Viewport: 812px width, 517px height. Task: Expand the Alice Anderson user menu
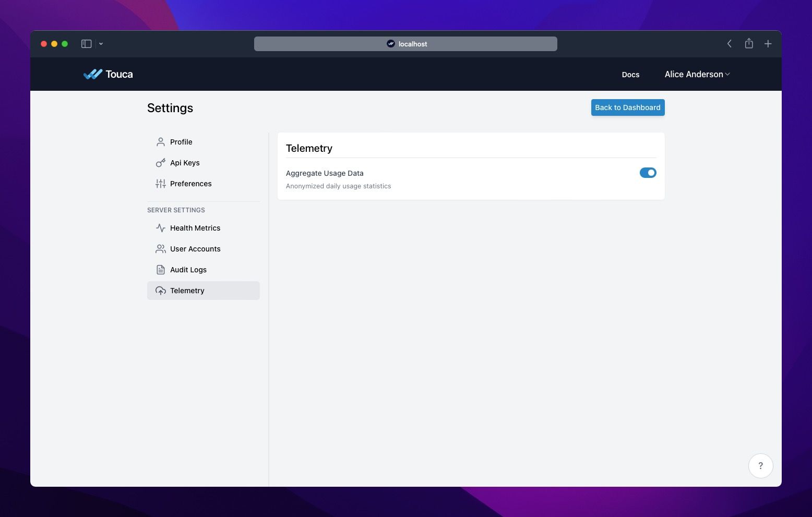[697, 74]
